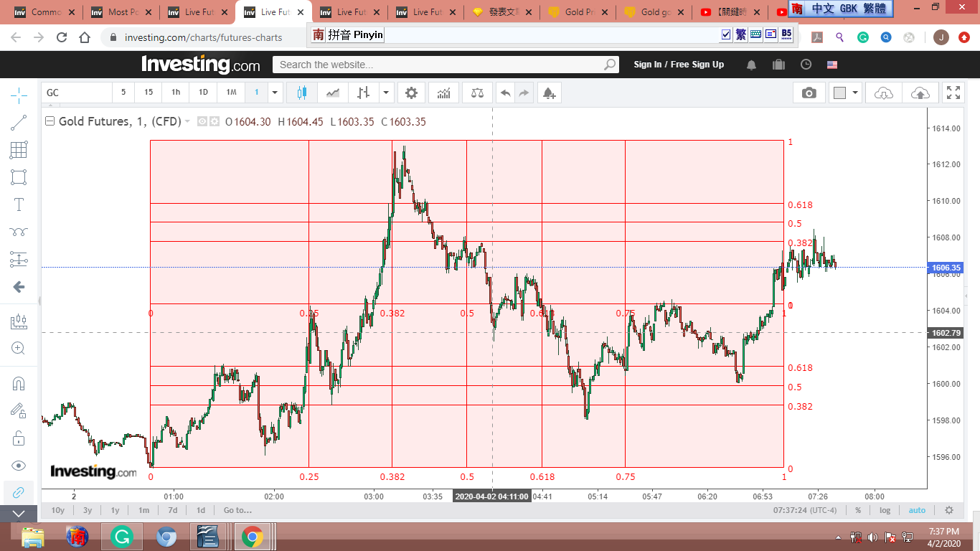Viewport: 980px width, 551px height.
Task: Click Sign In / Free Sign Up
Action: [x=679, y=65]
